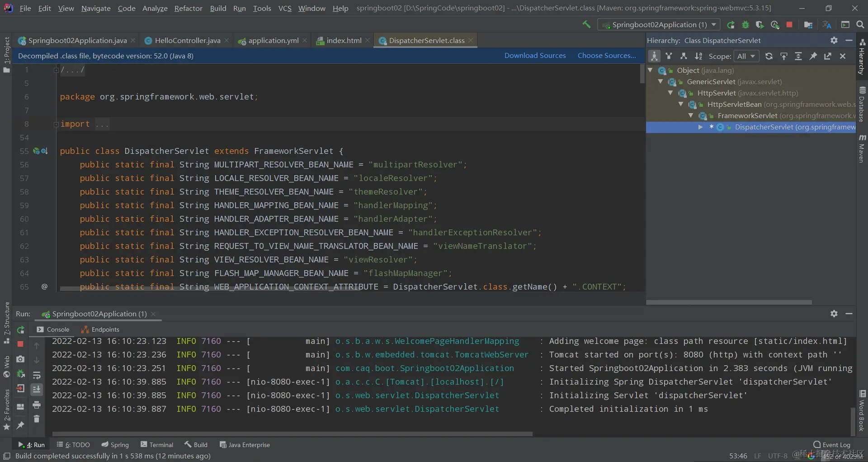868x462 pixels.
Task: Expand the DispatcherServlet hierarchy node
Action: pyautogui.click(x=701, y=127)
